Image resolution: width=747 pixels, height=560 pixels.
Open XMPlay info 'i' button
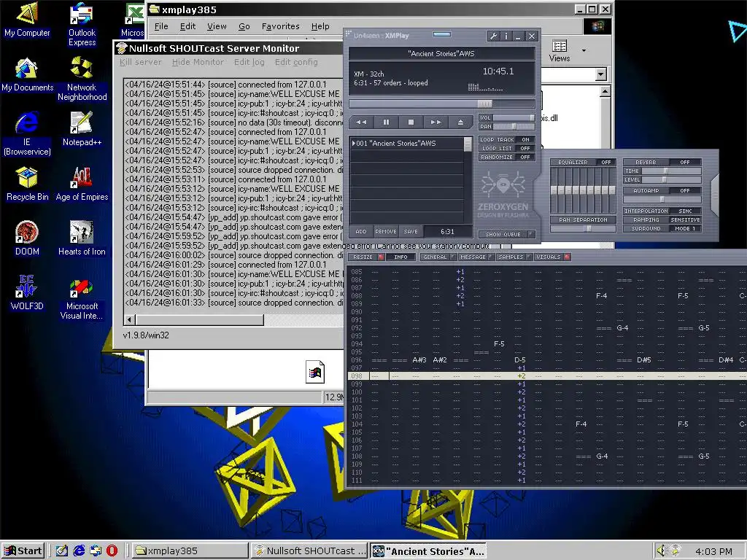coord(506,36)
